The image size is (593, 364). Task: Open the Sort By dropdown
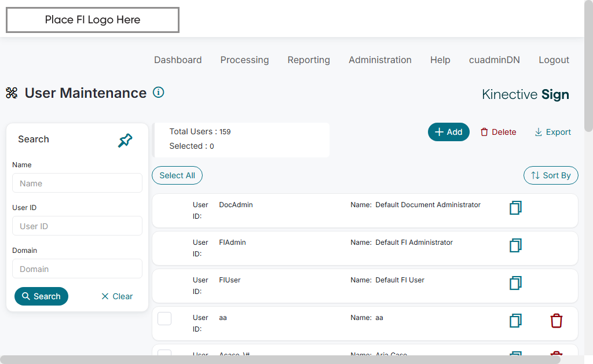click(551, 175)
